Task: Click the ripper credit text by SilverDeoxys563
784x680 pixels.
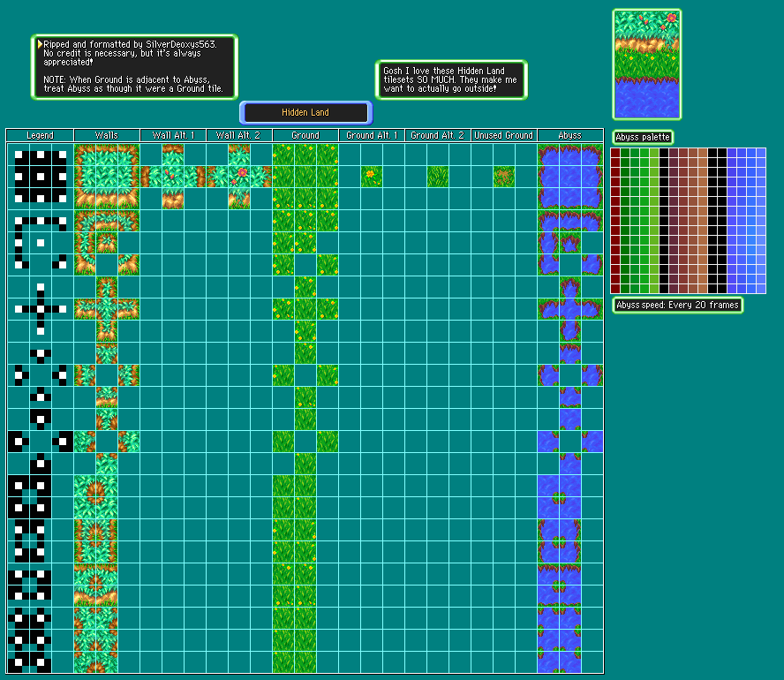Action: pyautogui.click(x=130, y=53)
